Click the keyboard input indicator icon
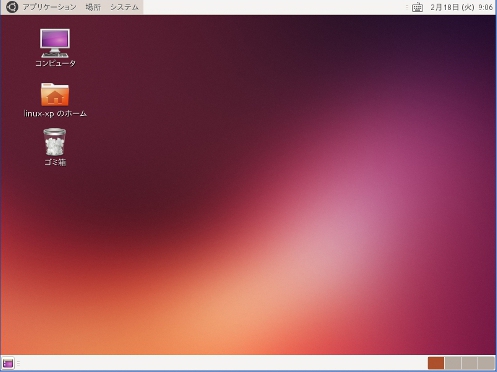This screenshot has height=372, width=497. tap(417, 7)
